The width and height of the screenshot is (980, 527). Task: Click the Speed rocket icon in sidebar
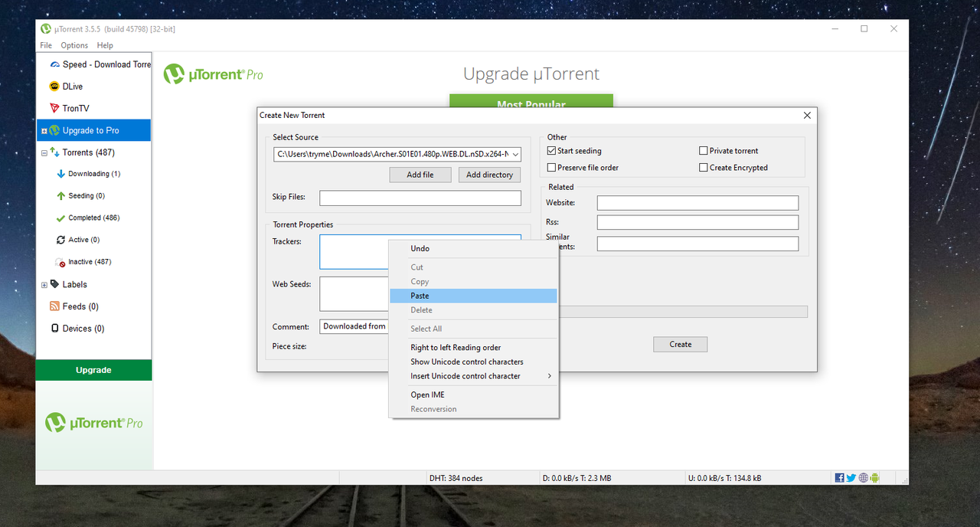(54, 64)
